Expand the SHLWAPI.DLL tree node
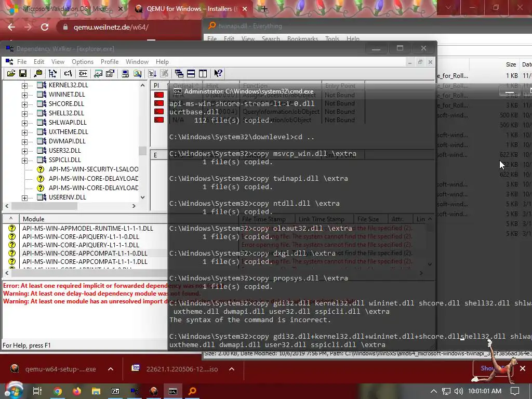532x399 pixels. [x=24, y=123]
